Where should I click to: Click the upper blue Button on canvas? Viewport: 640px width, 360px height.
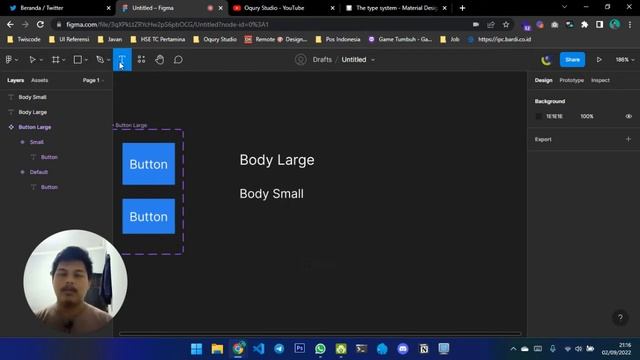[149, 164]
